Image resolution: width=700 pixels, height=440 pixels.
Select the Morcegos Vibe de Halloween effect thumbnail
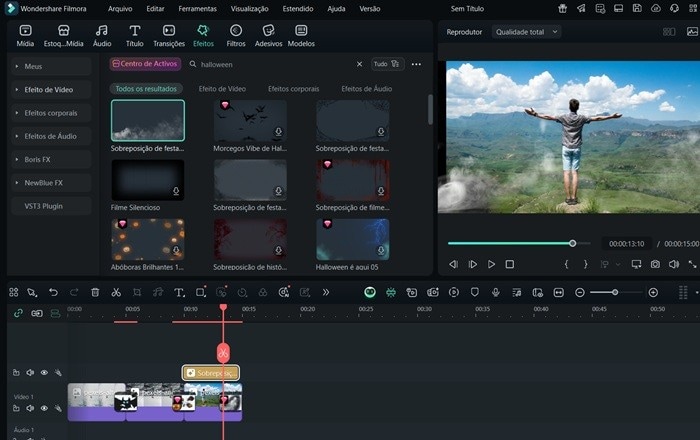tap(250, 120)
